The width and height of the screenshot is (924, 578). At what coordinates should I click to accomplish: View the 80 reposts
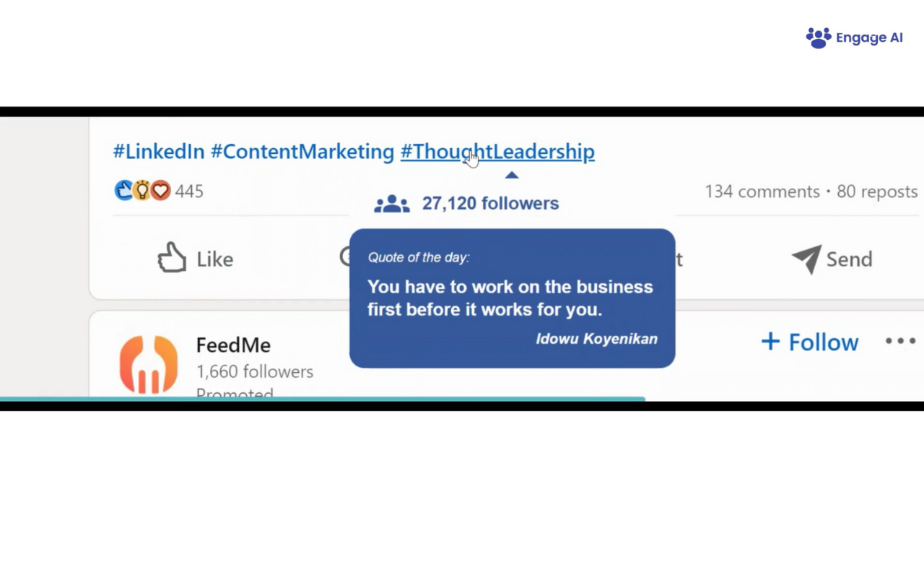(877, 191)
